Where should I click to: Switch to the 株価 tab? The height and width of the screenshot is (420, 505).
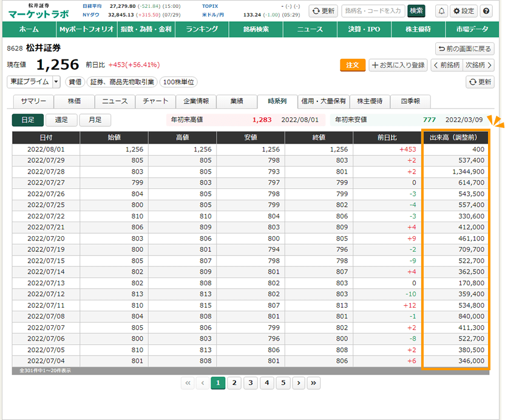point(74,101)
